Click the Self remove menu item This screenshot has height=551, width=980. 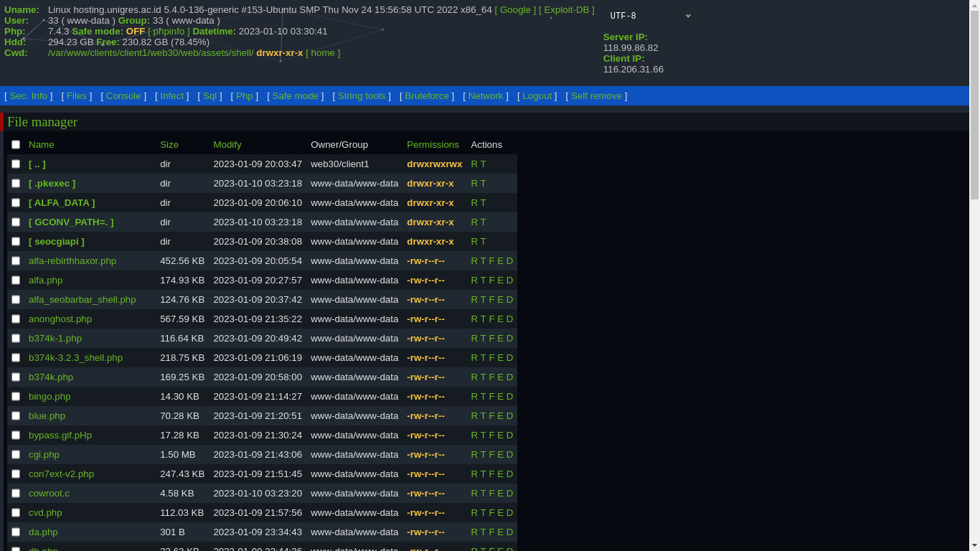tap(596, 96)
